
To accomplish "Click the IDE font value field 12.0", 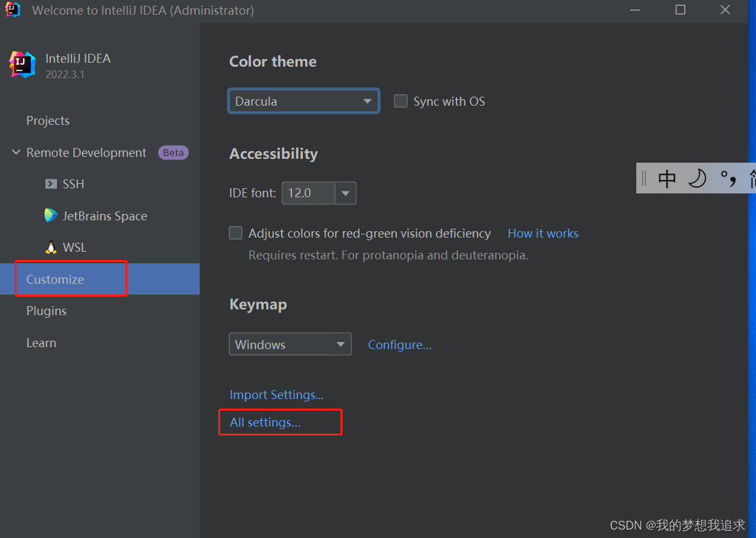I will (x=309, y=193).
